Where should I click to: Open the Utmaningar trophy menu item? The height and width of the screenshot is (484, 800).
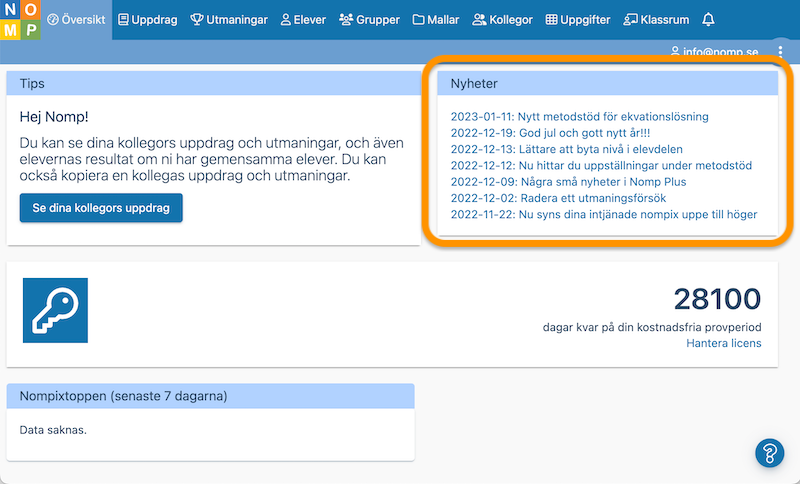(230, 20)
